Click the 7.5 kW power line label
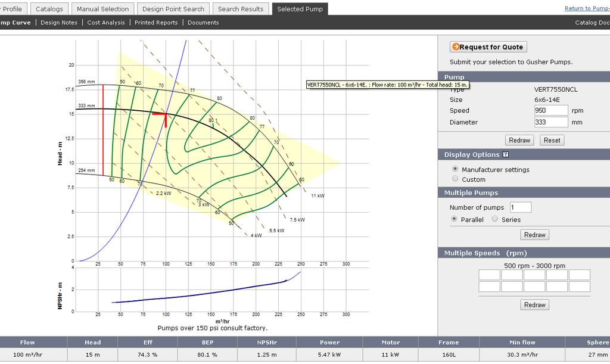 [x=297, y=219]
